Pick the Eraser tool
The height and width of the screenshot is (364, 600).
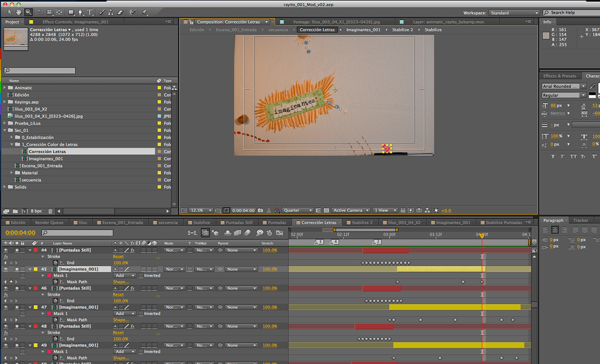pyautogui.click(x=120, y=12)
